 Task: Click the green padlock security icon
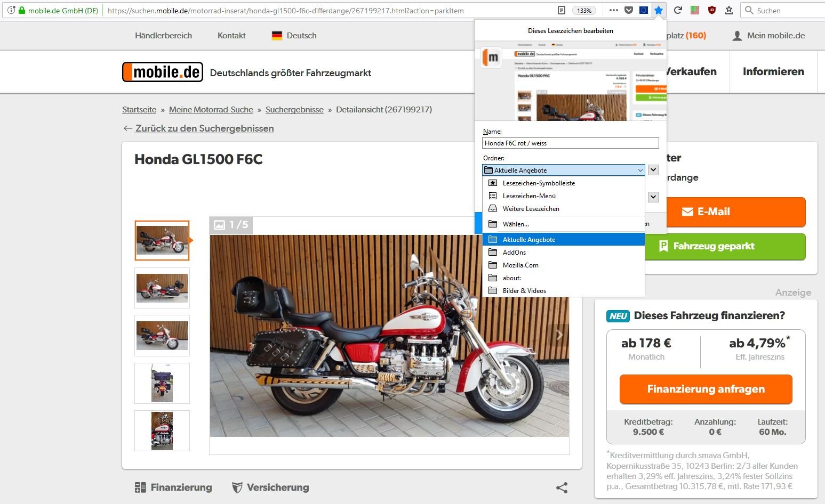point(22,10)
